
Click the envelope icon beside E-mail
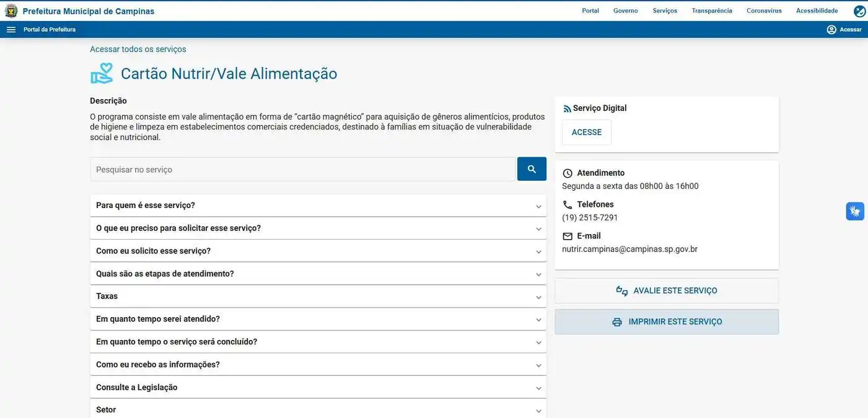pos(568,237)
